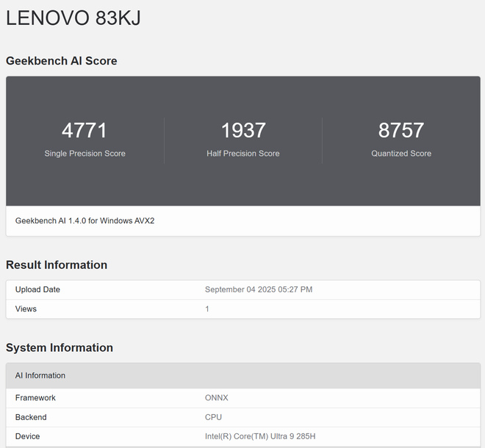This screenshot has height=448, width=485.
Task: Click the Single Precision Score label
Action: coord(85,153)
